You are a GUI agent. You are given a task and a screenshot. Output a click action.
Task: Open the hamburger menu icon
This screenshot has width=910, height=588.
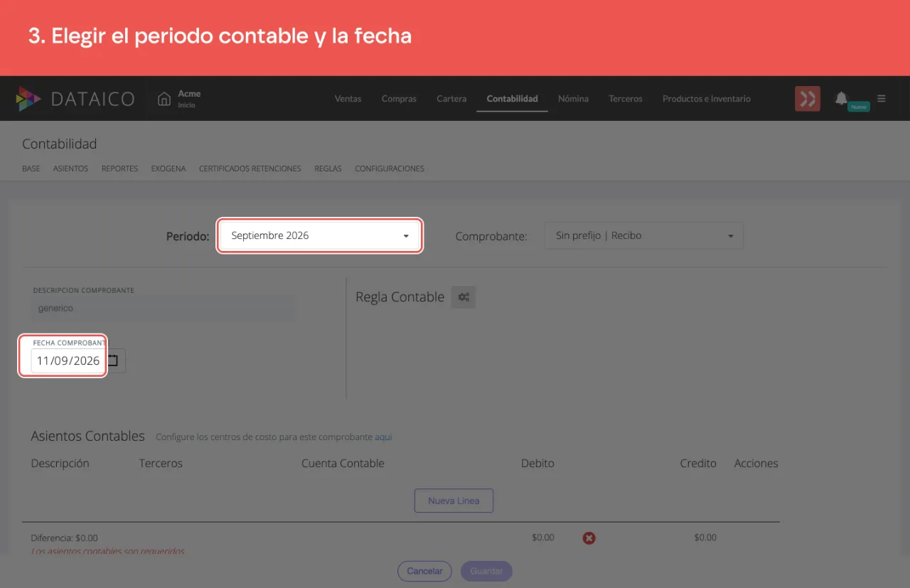(x=882, y=99)
